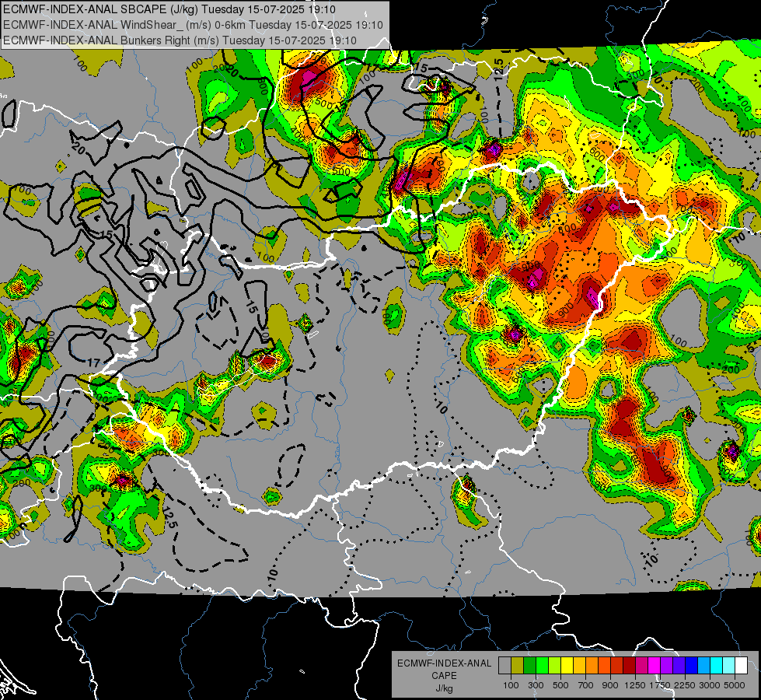Select the dark green legend swatch
This screenshot has height=700, width=761.
click(529, 666)
